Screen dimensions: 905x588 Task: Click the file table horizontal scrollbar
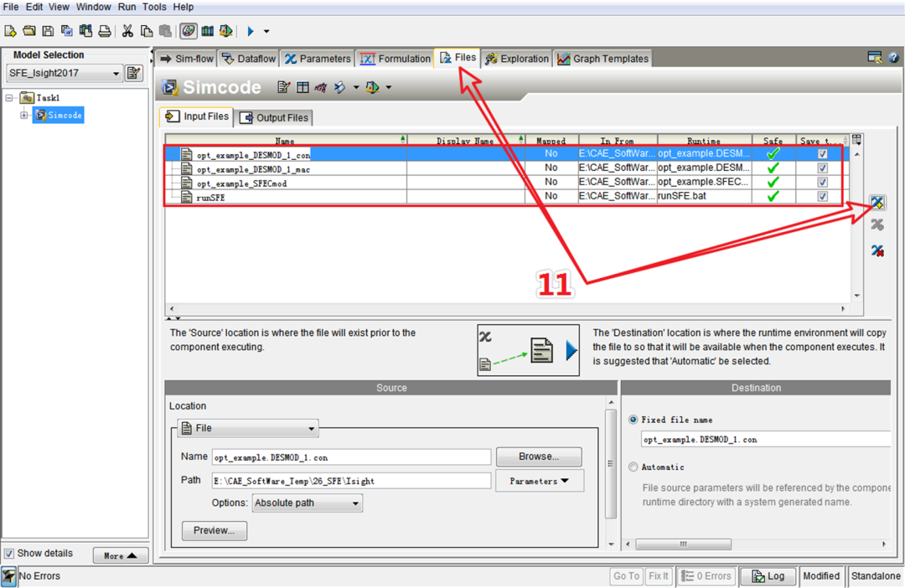tap(507, 309)
